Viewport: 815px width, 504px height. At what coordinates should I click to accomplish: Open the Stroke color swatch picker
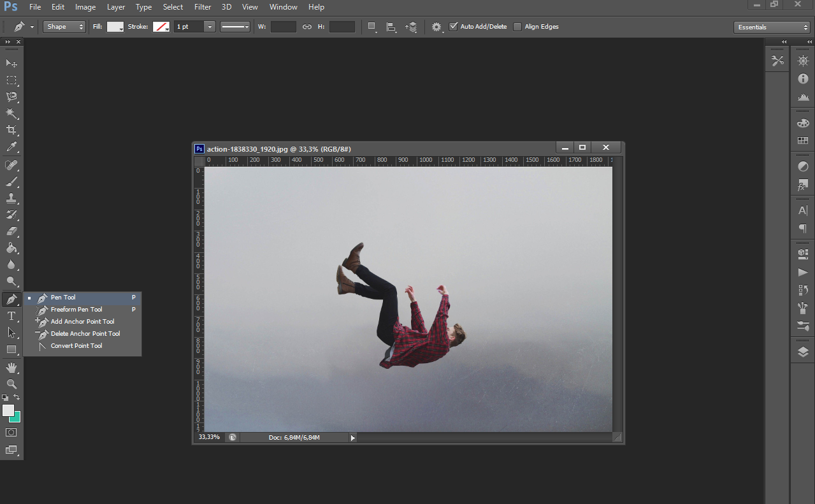point(161,27)
